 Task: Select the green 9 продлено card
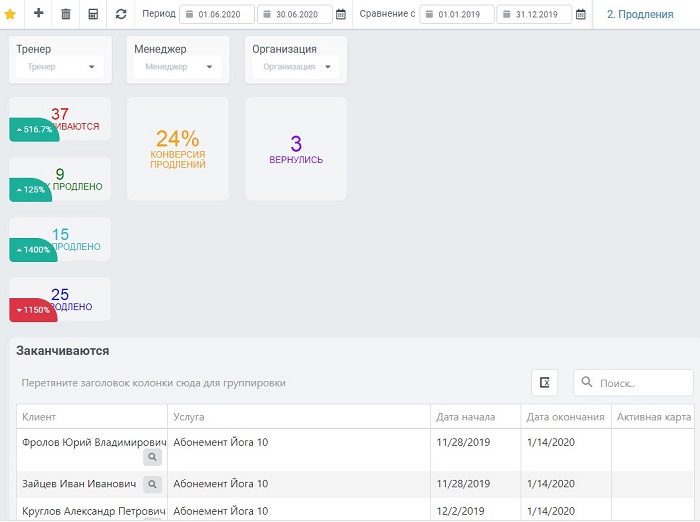click(x=60, y=179)
